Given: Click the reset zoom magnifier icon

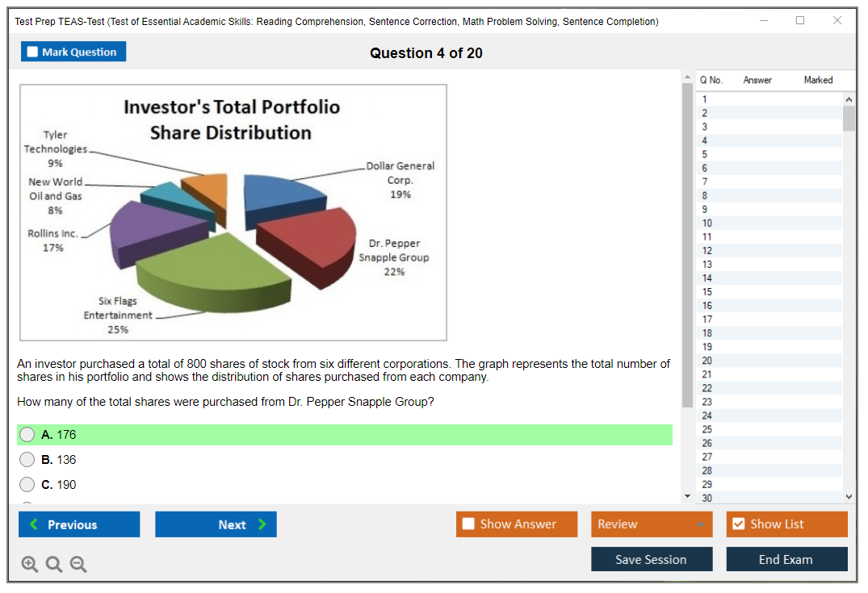Looking at the screenshot, I should point(54,565).
